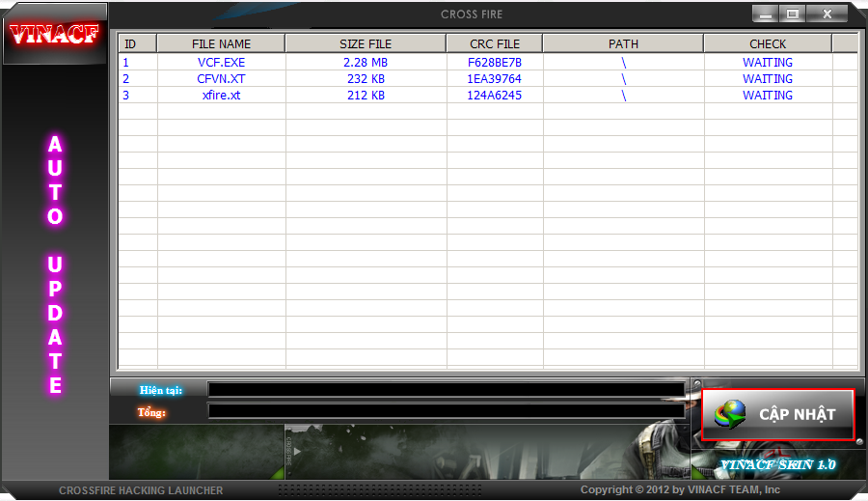Click the CẬP NHẬT update button

(777, 414)
